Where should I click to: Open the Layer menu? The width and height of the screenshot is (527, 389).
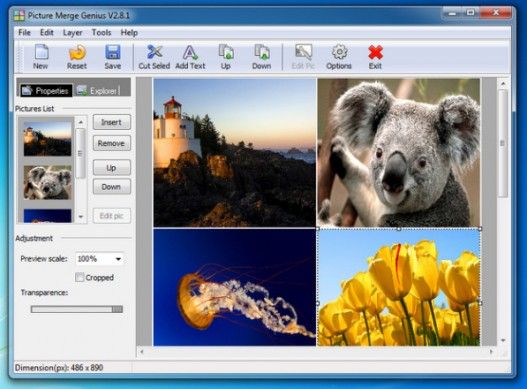pyautogui.click(x=72, y=33)
